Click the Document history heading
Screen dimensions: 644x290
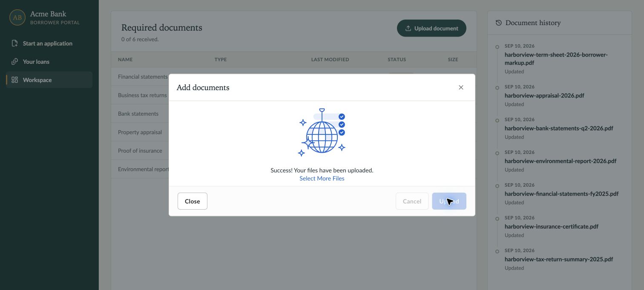pyautogui.click(x=533, y=23)
